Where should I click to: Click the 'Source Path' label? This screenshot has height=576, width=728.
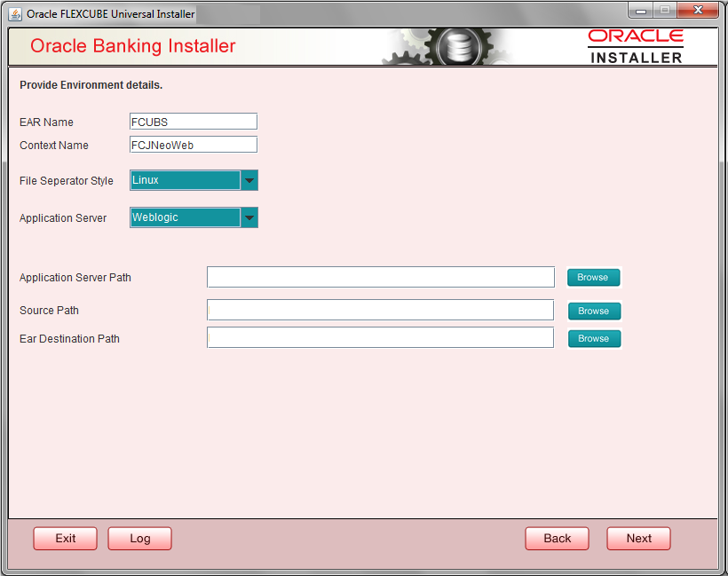pos(49,310)
